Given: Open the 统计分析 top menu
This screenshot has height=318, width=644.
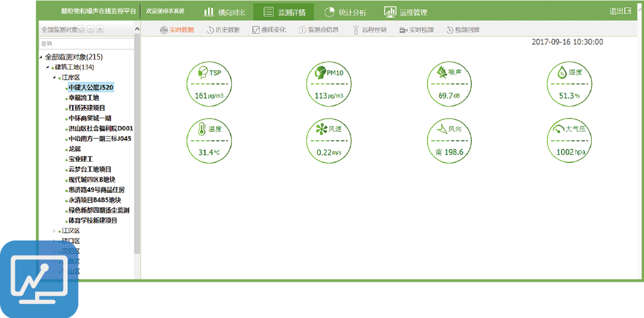Looking at the screenshot, I should pos(346,12).
